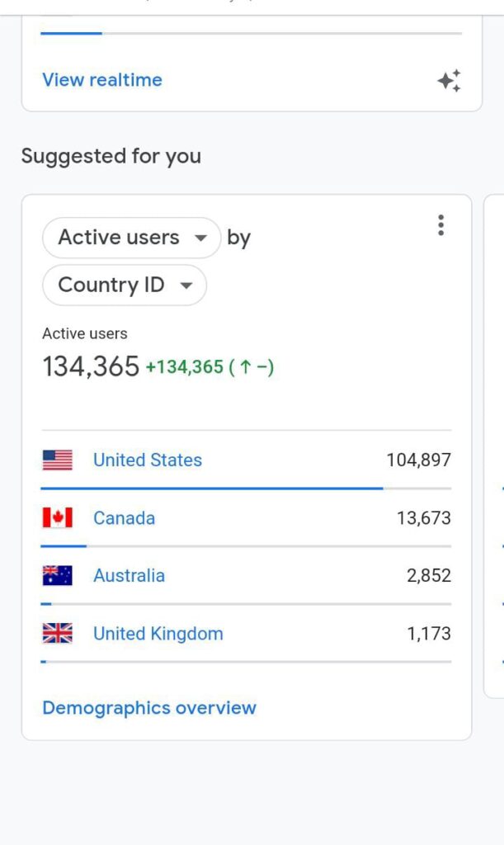Screen dimensions: 504x845
Task: Open the Australia country link
Action: (x=129, y=576)
